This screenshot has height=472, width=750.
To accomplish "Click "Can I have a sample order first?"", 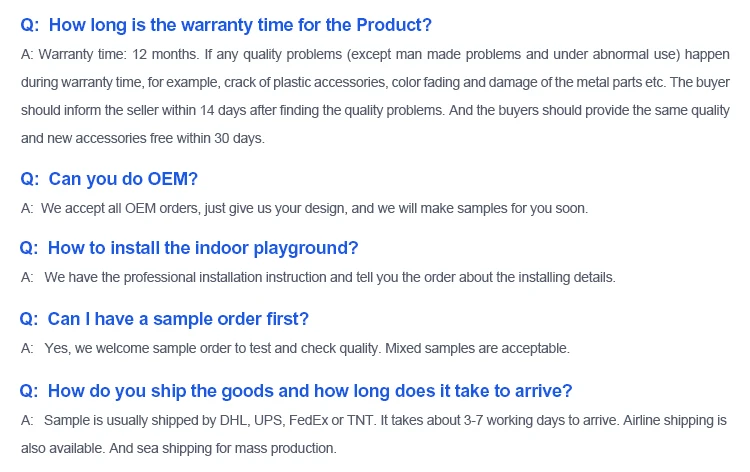I will [178, 319].
